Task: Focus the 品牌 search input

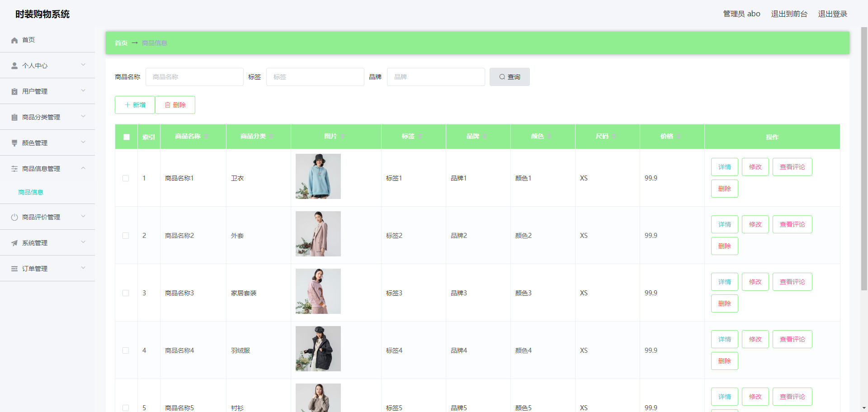Action: point(436,77)
